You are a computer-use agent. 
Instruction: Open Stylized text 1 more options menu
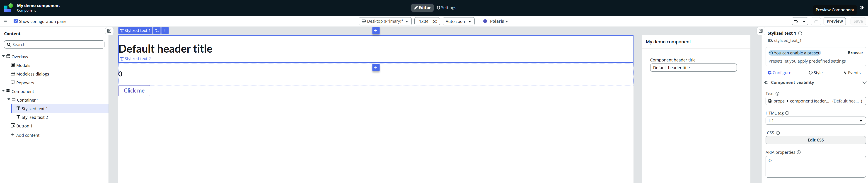[x=165, y=31]
